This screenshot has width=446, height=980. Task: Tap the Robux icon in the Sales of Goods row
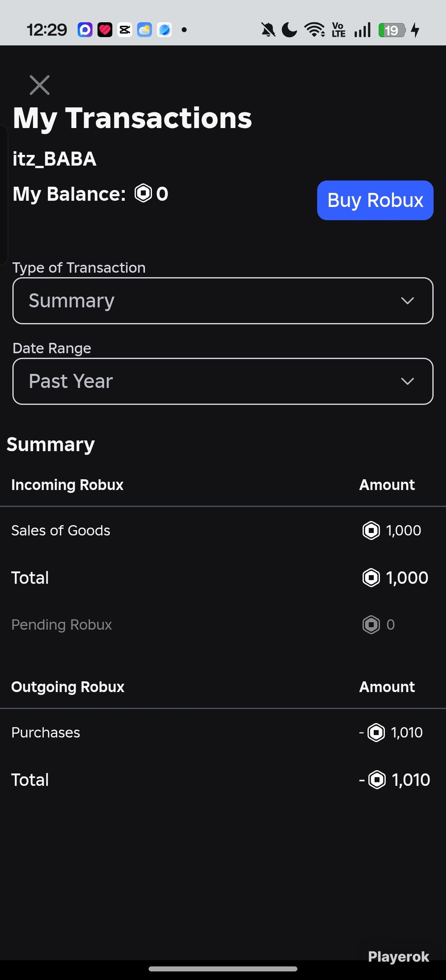[x=371, y=531]
